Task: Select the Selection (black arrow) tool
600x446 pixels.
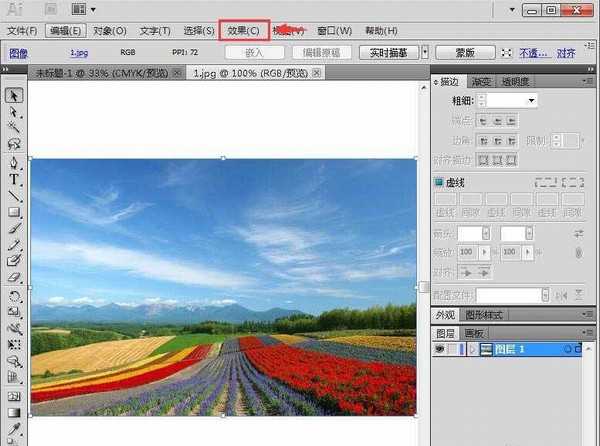Action: [15, 95]
